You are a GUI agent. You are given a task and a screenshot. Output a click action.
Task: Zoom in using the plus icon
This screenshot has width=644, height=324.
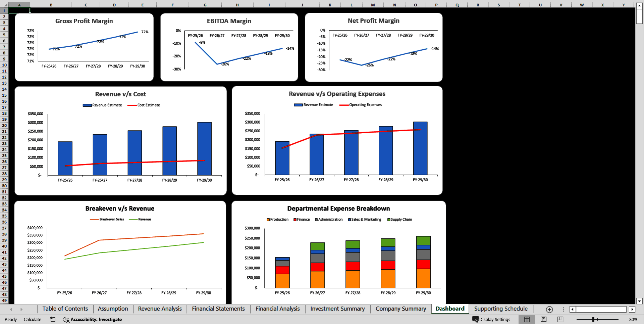(622, 319)
